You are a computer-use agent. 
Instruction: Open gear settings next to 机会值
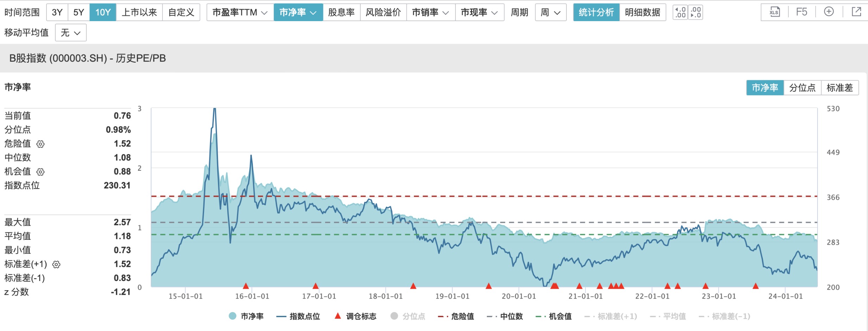click(41, 172)
